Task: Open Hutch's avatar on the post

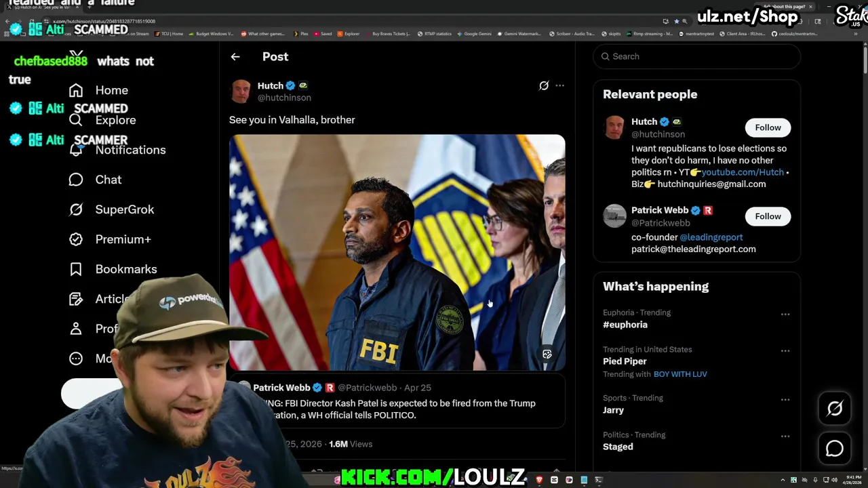Action: [x=241, y=91]
